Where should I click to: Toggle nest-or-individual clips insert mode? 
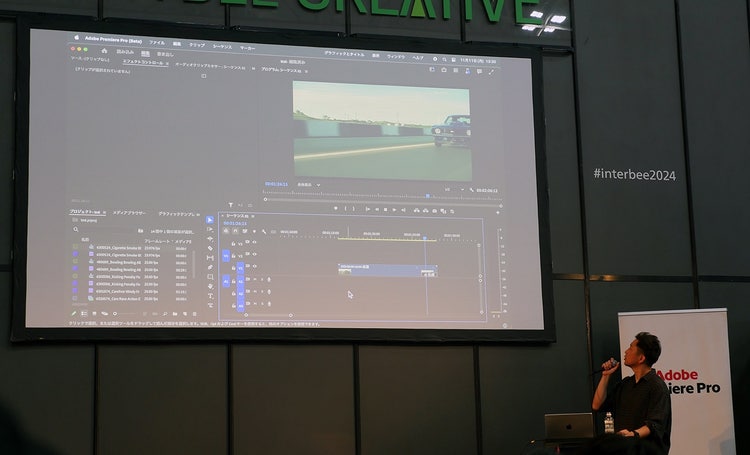226,231
